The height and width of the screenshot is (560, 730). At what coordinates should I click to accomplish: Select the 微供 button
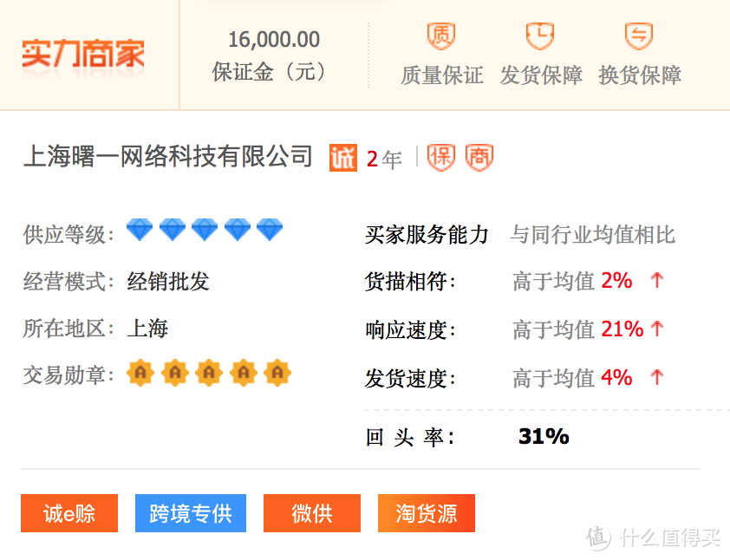[312, 513]
